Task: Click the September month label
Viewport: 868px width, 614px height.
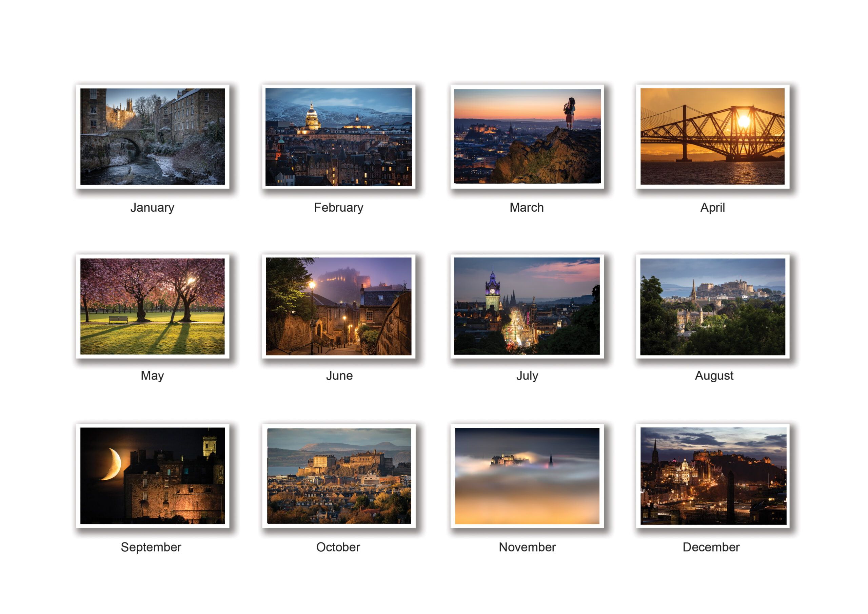Action: click(x=151, y=547)
